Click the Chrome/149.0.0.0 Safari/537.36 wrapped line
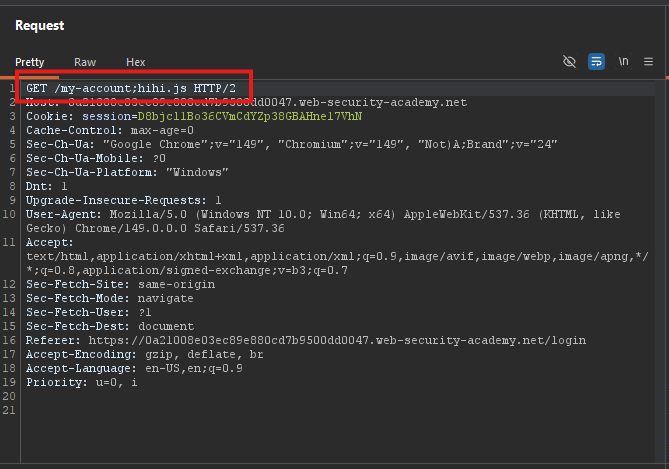Viewport: 669px width, 469px height. 155,228
